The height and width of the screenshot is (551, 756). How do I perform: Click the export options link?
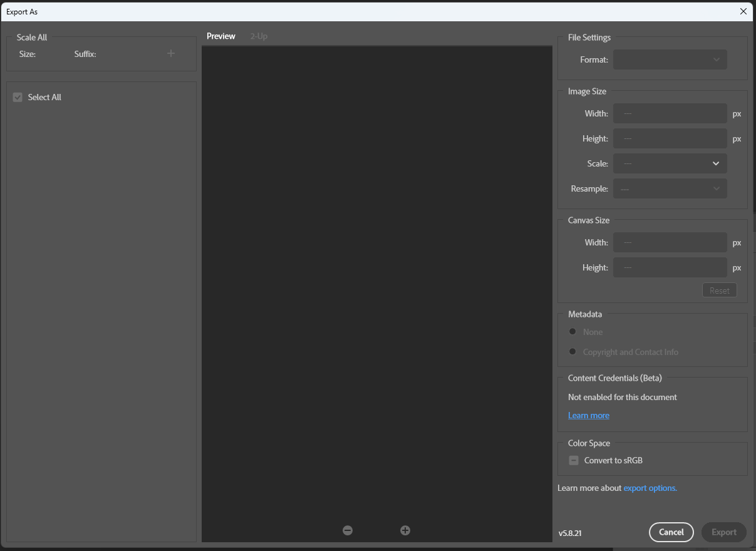coord(650,488)
